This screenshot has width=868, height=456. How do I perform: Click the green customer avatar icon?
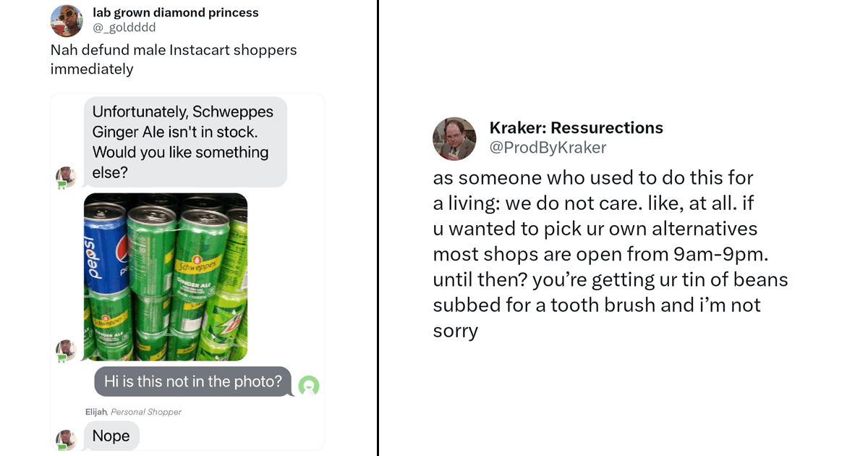pos(309,386)
